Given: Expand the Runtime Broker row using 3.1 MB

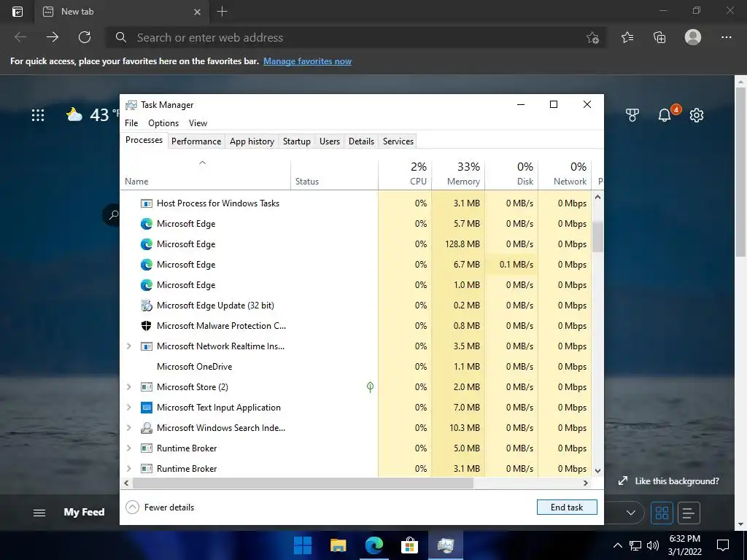Looking at the screenshot, I should [x=128, y=469].
